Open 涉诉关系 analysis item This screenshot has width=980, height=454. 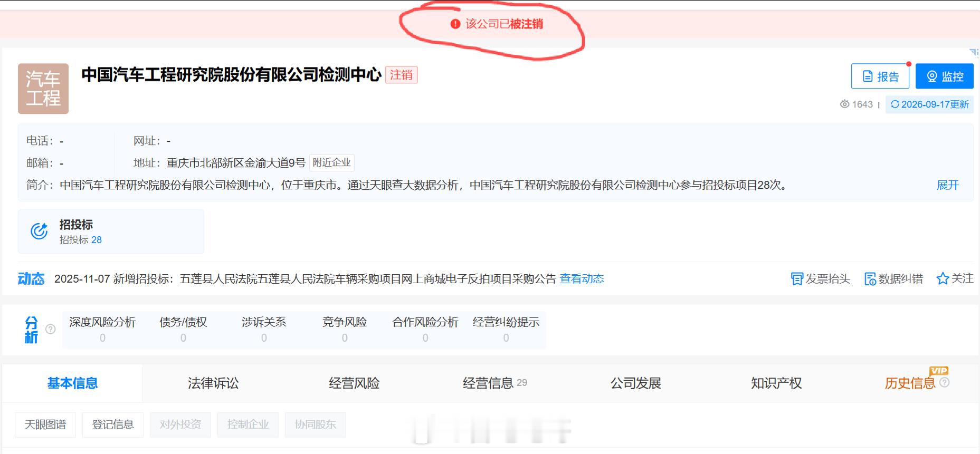coord(264,330)
